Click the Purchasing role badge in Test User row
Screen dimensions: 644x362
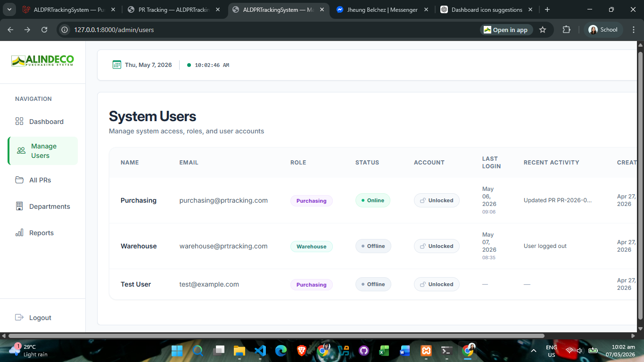(311, 285)
